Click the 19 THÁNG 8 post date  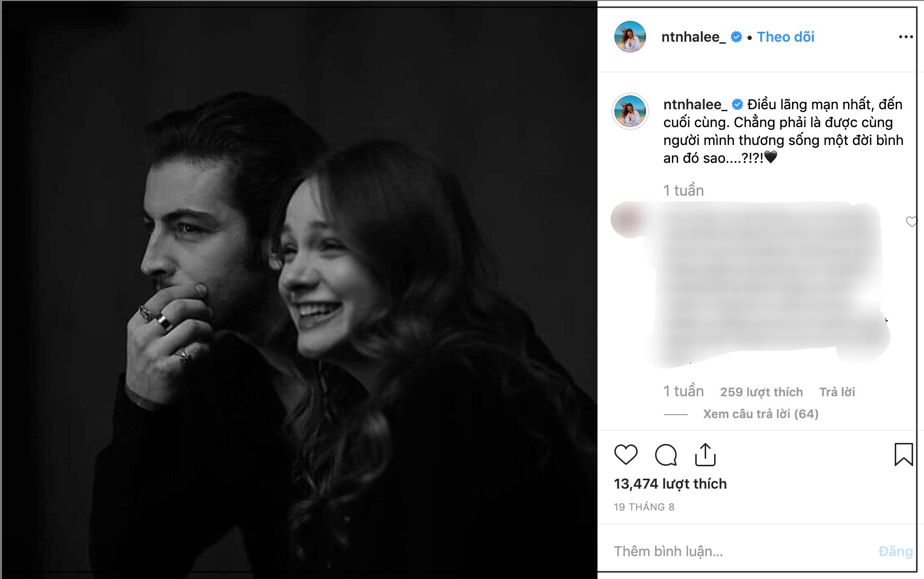point(644,507)
